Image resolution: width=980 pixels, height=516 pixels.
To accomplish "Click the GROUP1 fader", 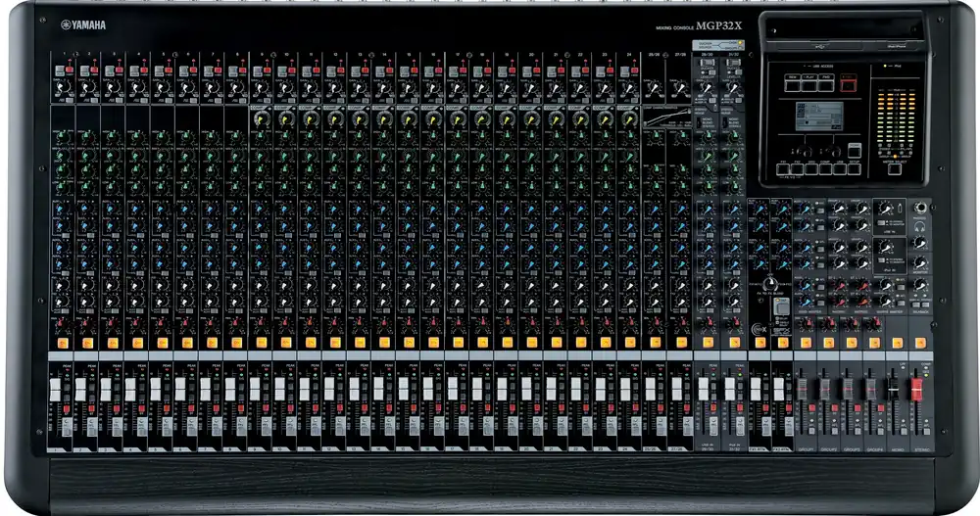I will pyautogui.click(x=802, y=389).
